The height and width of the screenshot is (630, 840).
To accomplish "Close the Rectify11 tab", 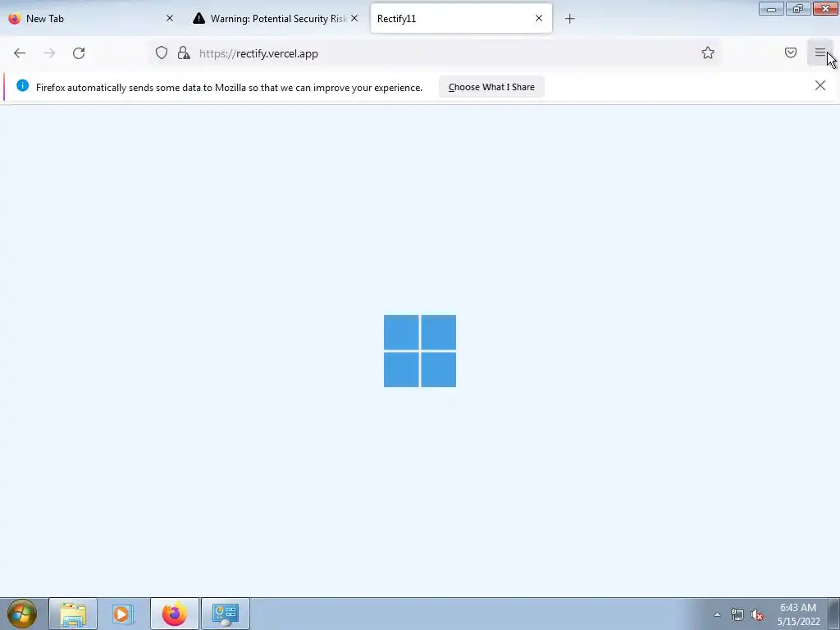I will [x=539, y=18].
